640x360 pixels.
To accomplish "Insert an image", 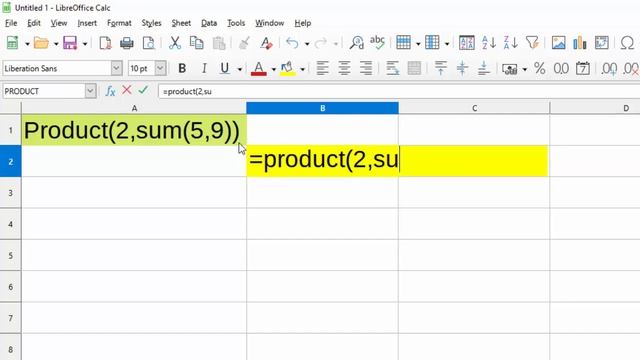I will [558, 43].
